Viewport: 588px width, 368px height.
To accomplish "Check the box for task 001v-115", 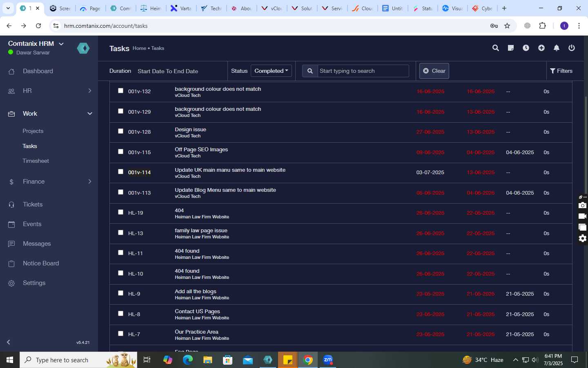I will pos(120,151).
